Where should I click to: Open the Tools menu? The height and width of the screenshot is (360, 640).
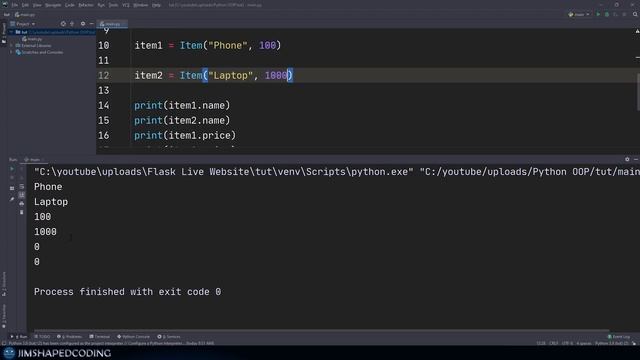113,5
